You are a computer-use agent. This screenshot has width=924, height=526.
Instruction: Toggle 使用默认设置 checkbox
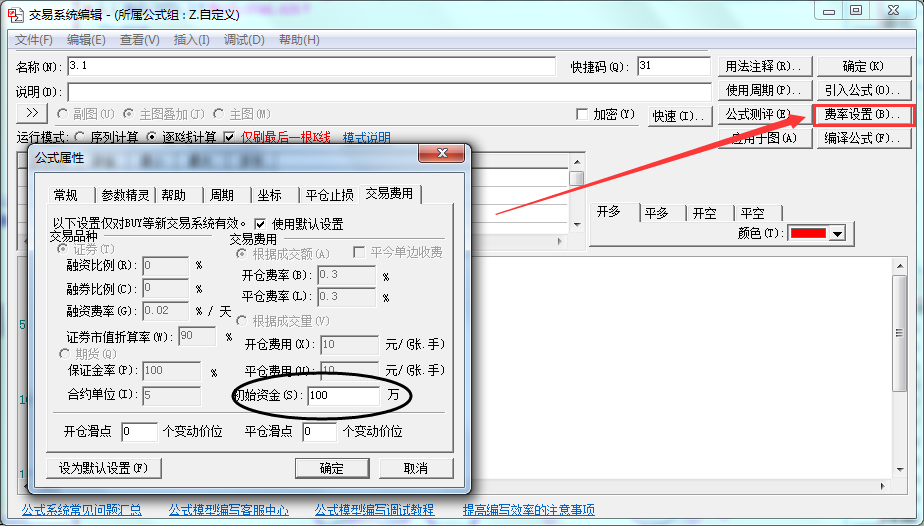260,224
